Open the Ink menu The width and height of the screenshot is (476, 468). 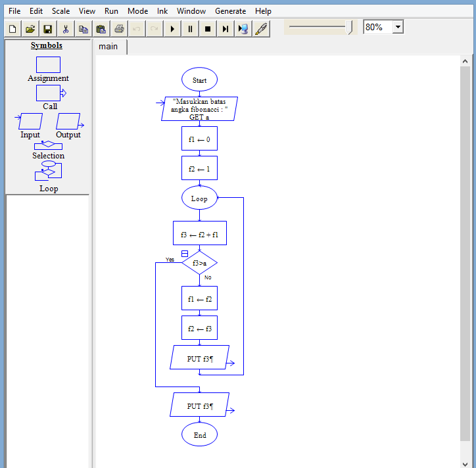coord(162,11)
